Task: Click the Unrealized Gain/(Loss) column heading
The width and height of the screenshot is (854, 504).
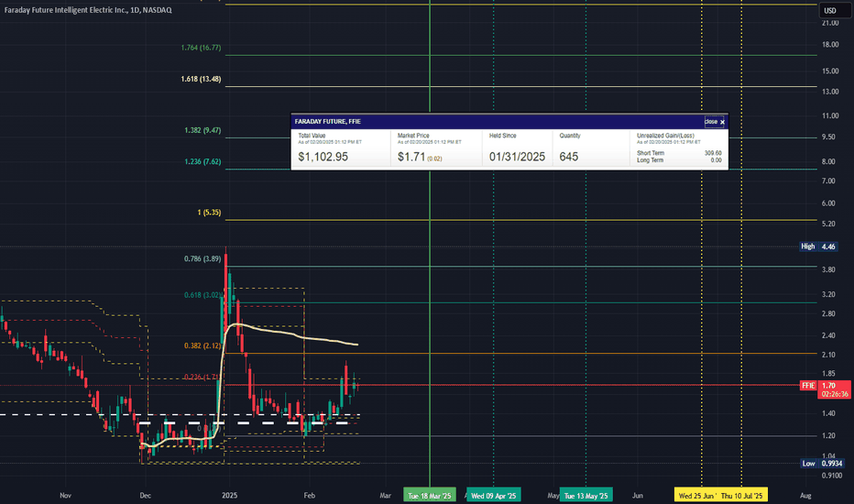Action: [665, 136]
